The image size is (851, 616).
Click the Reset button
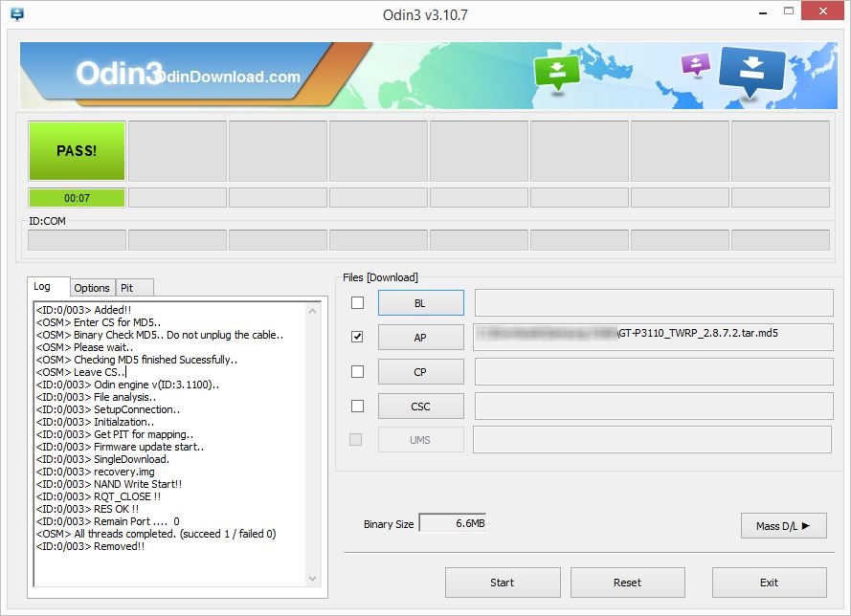(x=627, y=583)
